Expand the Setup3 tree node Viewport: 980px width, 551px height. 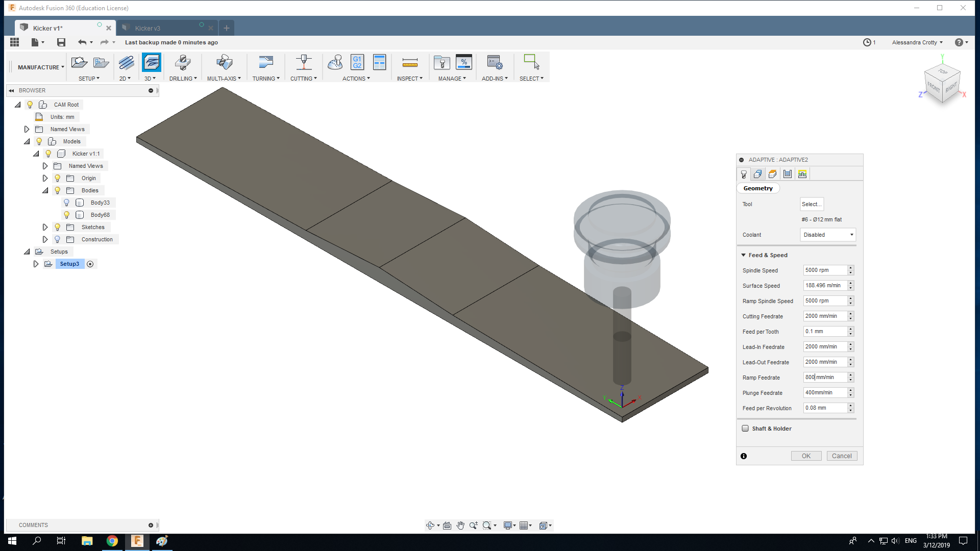36,264
